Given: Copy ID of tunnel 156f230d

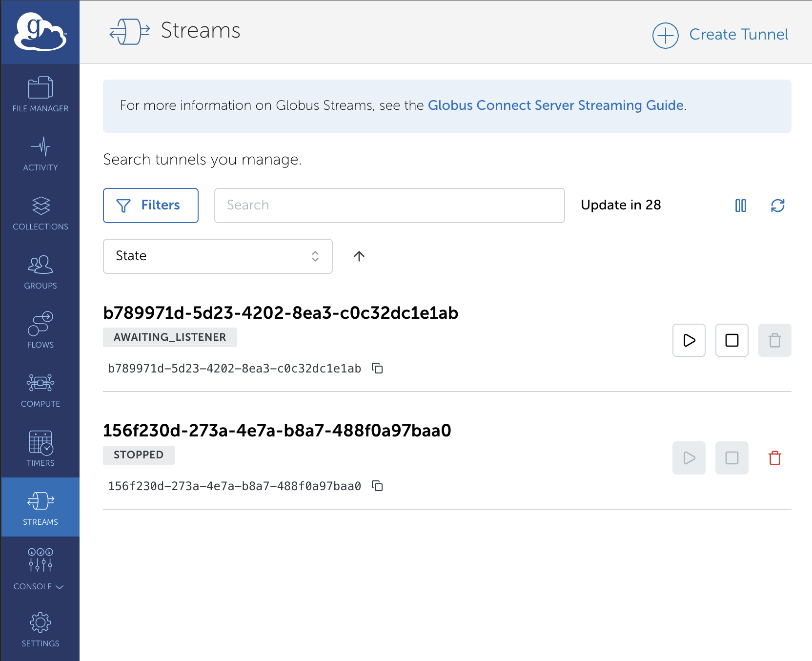Looking at the screenshot, I should [377, 486].
